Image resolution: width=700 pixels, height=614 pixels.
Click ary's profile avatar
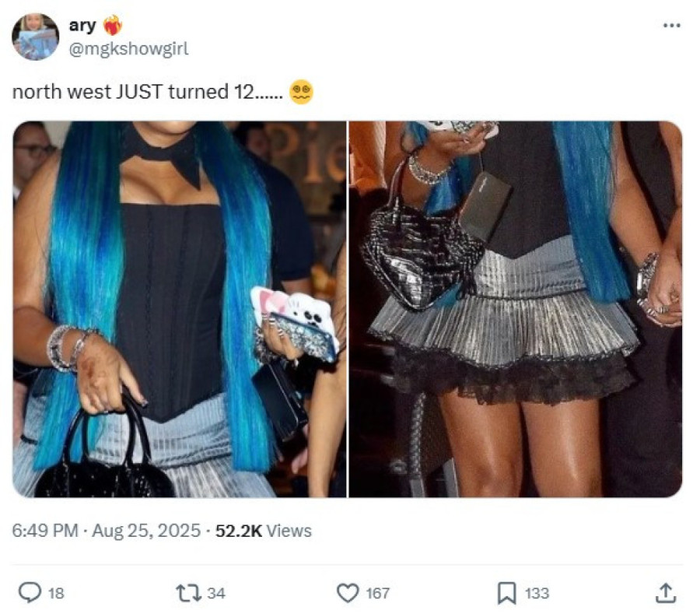(x=35, y=36)
